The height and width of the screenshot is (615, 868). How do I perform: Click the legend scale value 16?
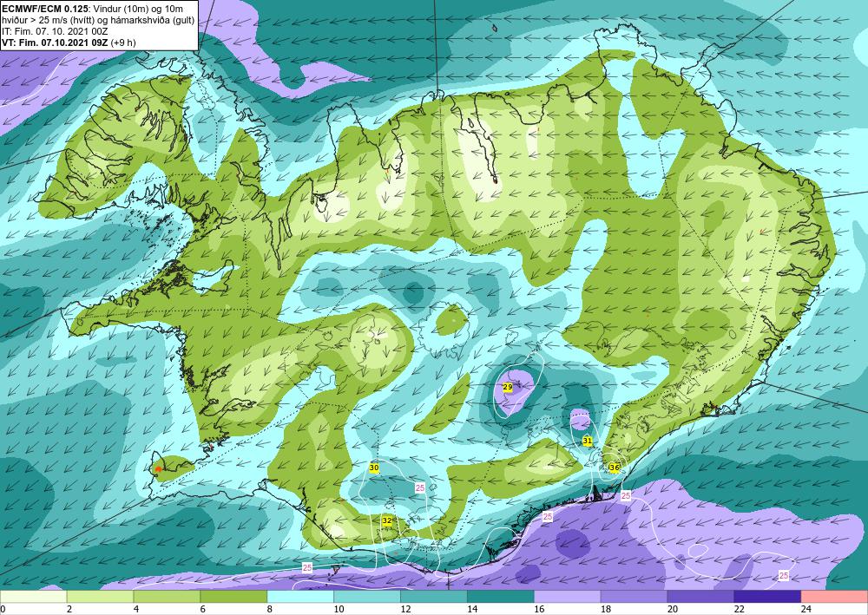[539, 609]
